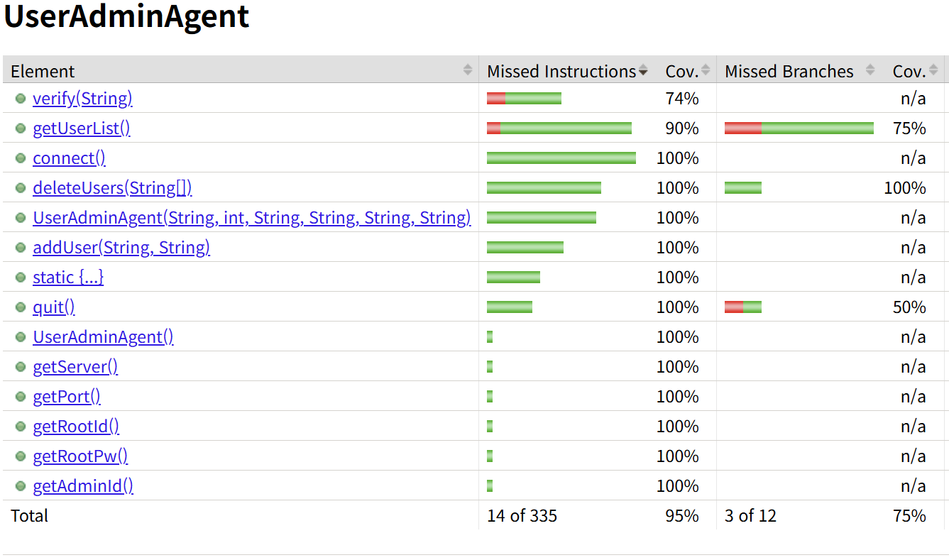The image size is (949, 560).
Task: Click the Total row 14 of 335 cell
Action: (522, 516)
